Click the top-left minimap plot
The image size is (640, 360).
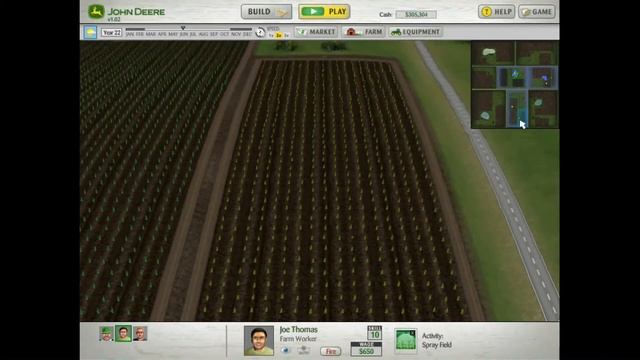(x=493, y=53)
